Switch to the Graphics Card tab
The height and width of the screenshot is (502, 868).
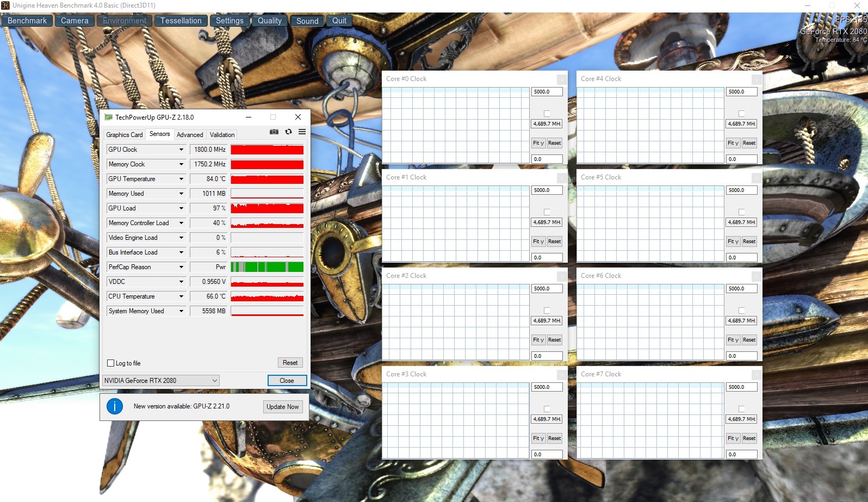[x=125, y=135]
